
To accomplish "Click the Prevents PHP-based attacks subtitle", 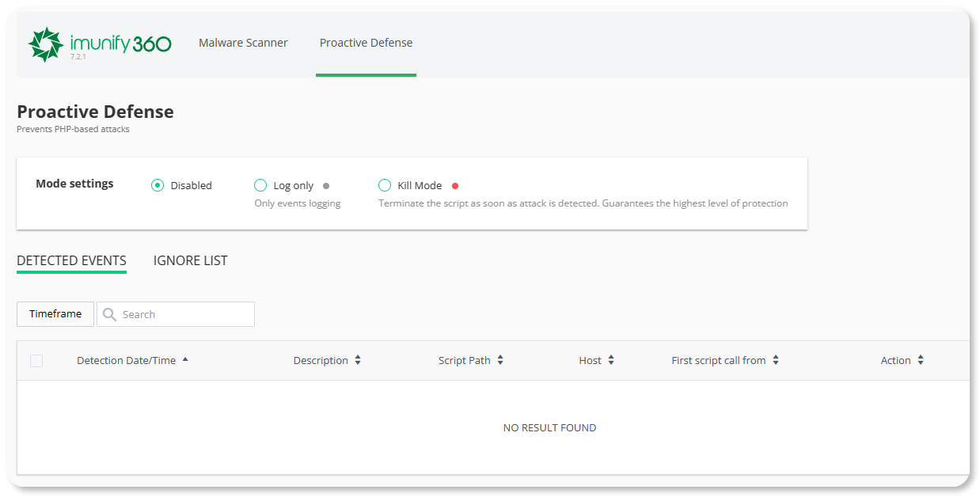I will coord(73,129).
